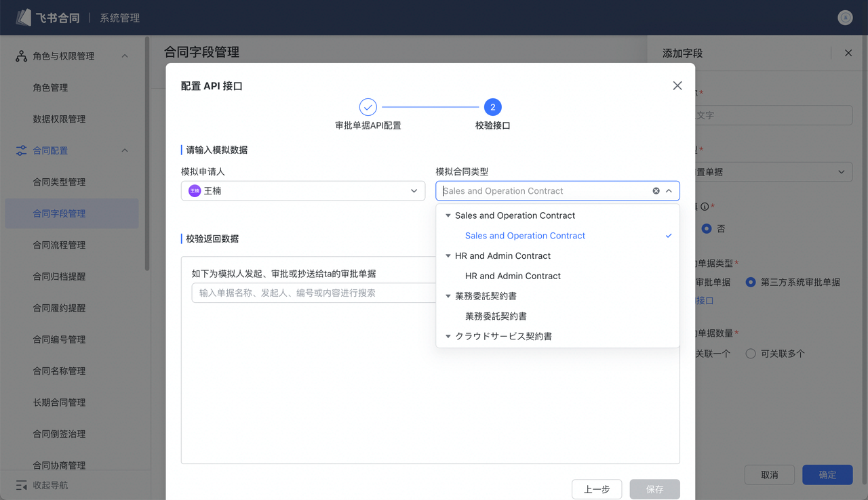
Task: Click the Roles and Permissions hierarchy icon
Action: 21,56
